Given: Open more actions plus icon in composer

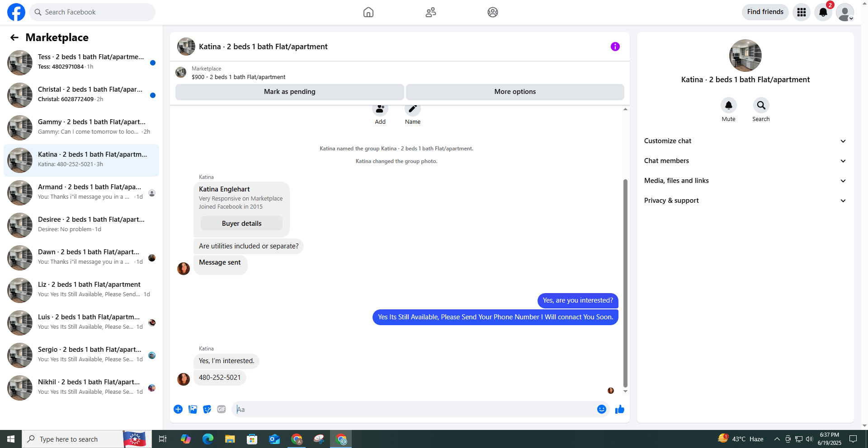Looking at the screenshot, I should click(x=178, y=409).
